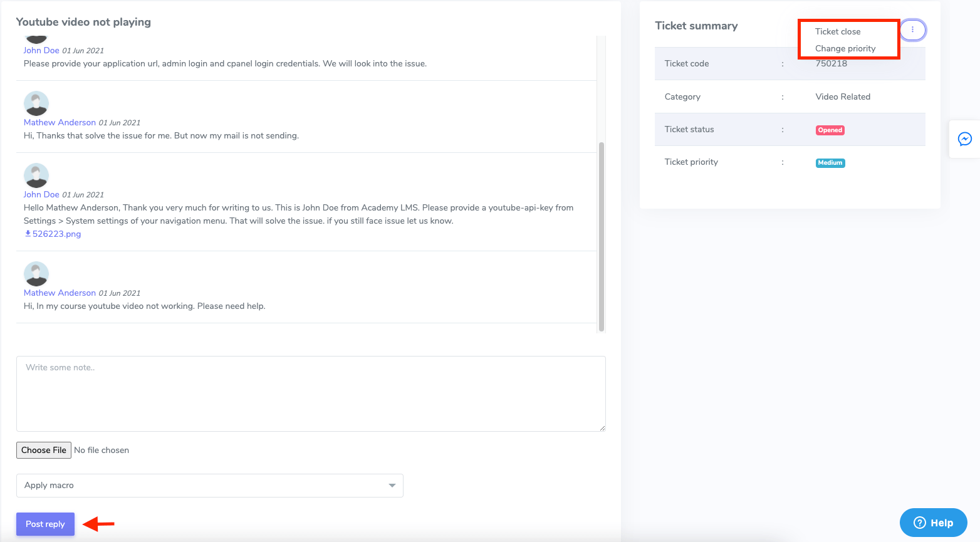Click the blue Help button
Viewport: 980px width, 542px height.
click(x=933, y=523)
